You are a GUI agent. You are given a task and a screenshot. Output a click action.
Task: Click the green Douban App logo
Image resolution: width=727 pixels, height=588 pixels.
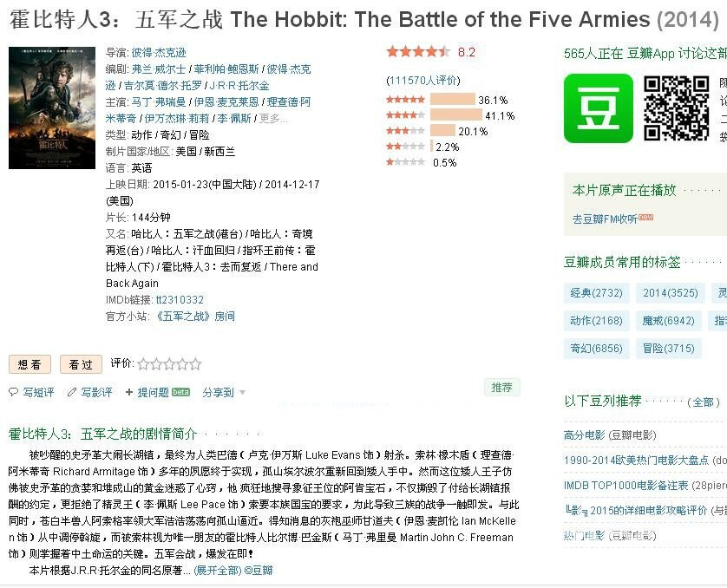click(x=599, y=108)
